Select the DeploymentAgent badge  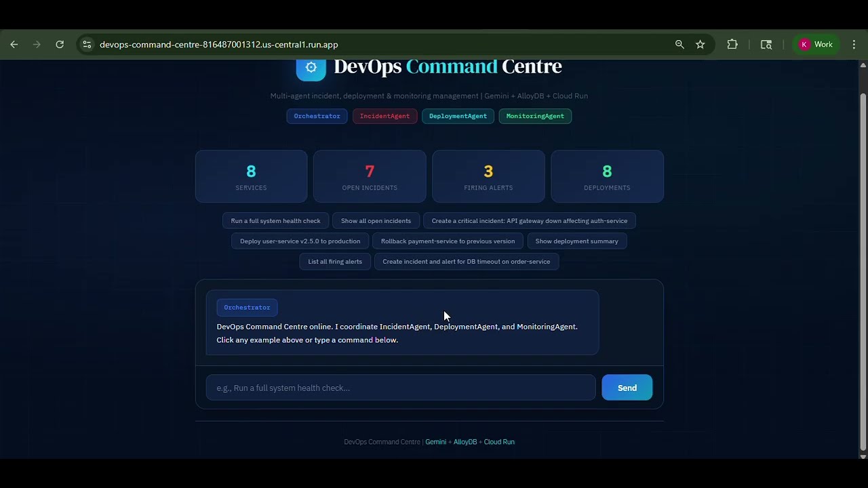click(x=458, y=116)
